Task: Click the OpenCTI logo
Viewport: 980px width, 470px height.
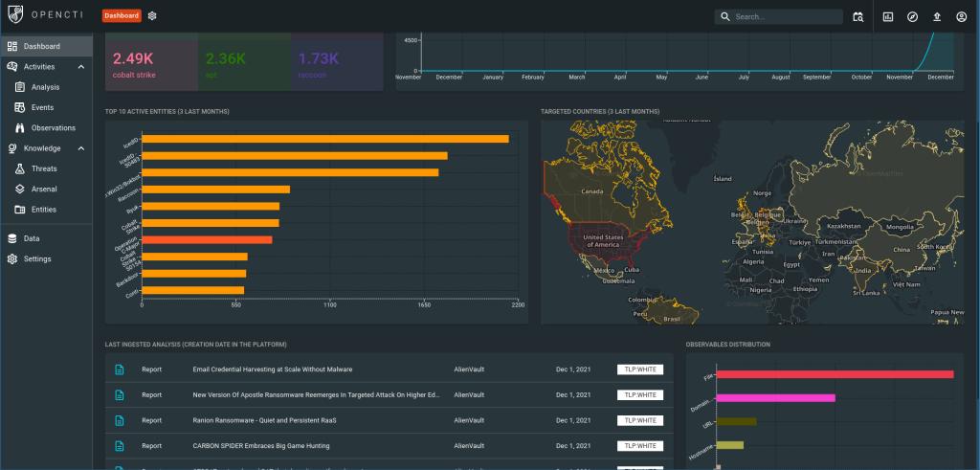Action: [46, 13]
